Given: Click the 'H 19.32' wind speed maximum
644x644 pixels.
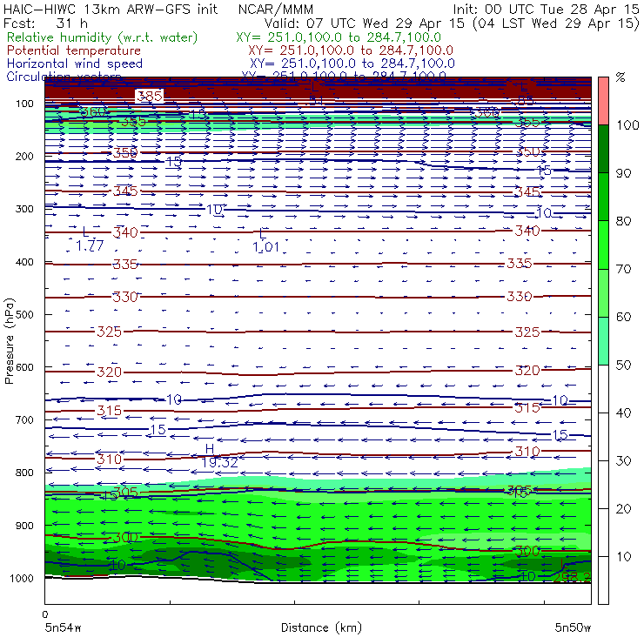Looking at the screenshot, I should point(219,456).
